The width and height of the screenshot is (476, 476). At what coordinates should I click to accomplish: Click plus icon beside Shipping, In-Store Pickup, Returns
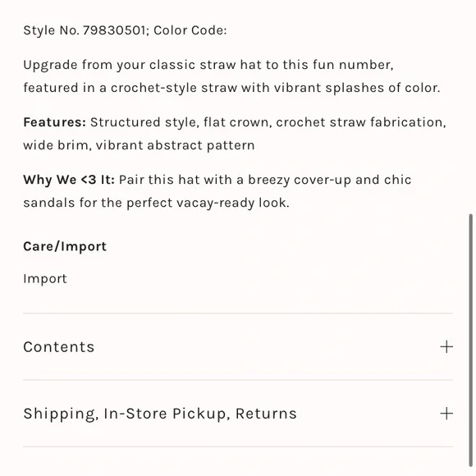coord(446,414)
